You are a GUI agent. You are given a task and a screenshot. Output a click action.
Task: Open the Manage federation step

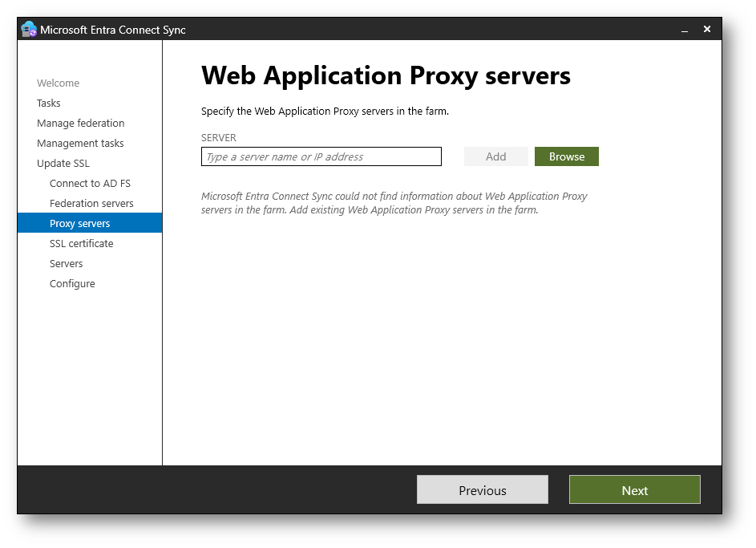pyautogui.click(x=80, y=124)
